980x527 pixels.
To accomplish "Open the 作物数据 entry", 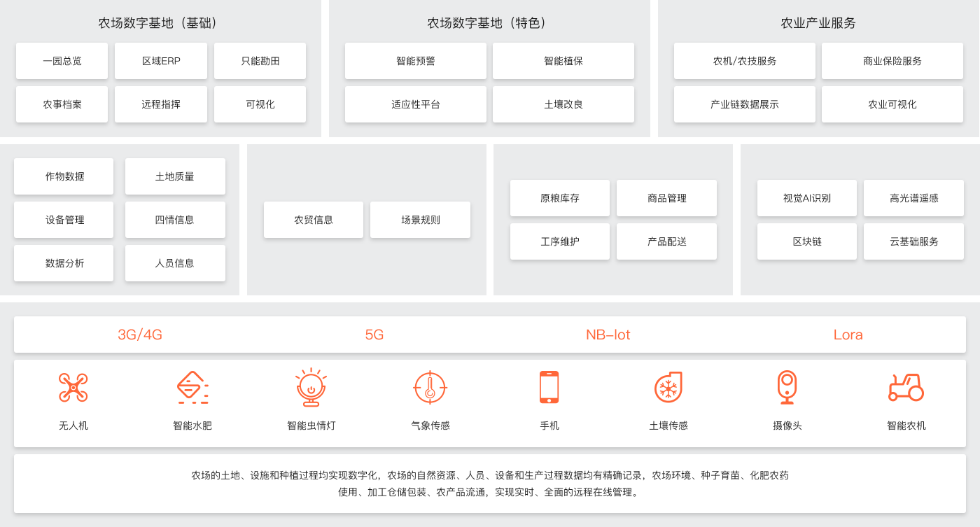I will pos(64,176).
